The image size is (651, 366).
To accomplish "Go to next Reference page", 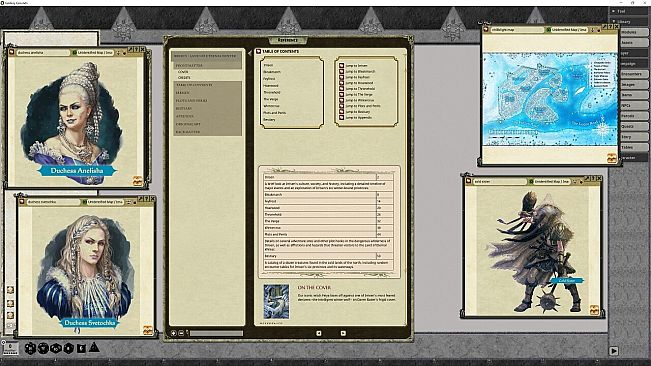I will (x=343, y=333).
